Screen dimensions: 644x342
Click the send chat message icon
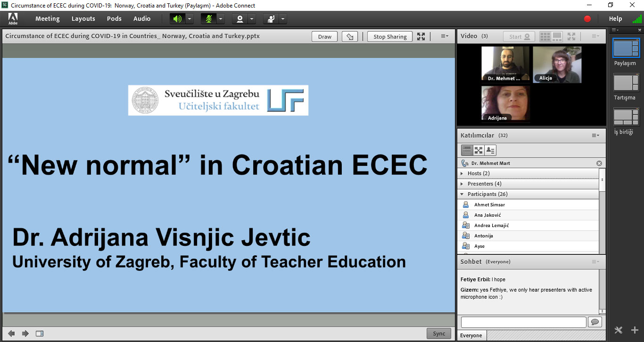click(x=594, y=322)
